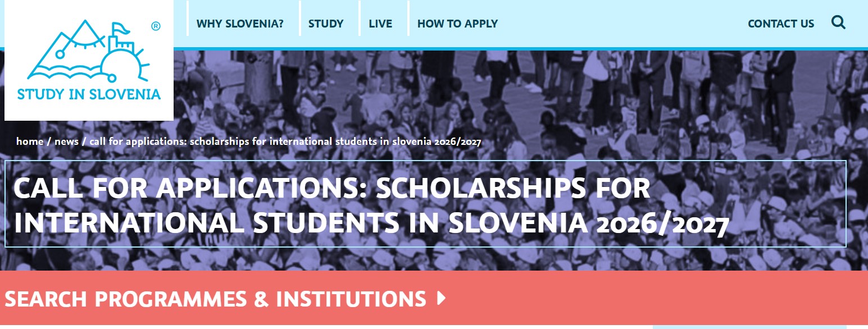Click the wave lines in the logo artwork

pos(65,73)
